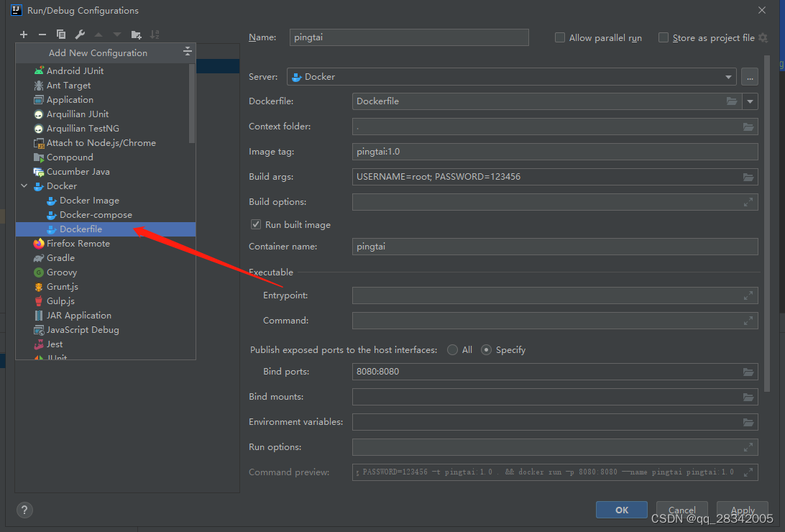Click the Move Down arrow icon
785x532 pixels.
click(x=117, y=35)
